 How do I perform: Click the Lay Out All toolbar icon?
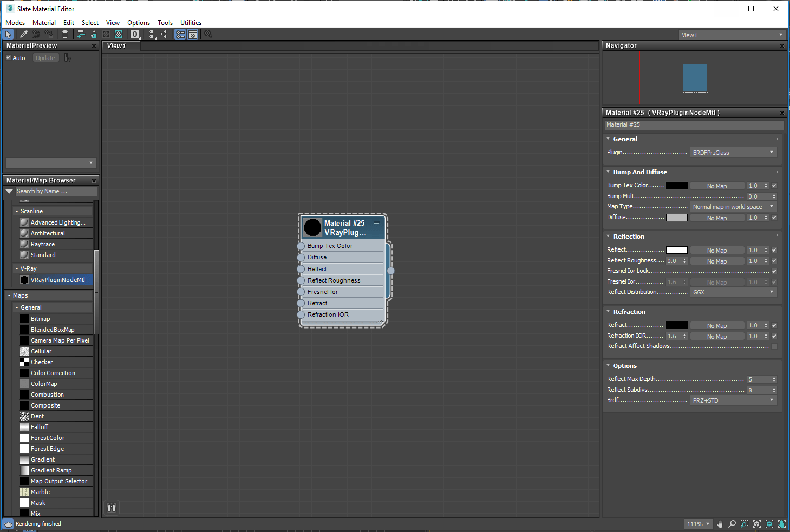point(151,34)
